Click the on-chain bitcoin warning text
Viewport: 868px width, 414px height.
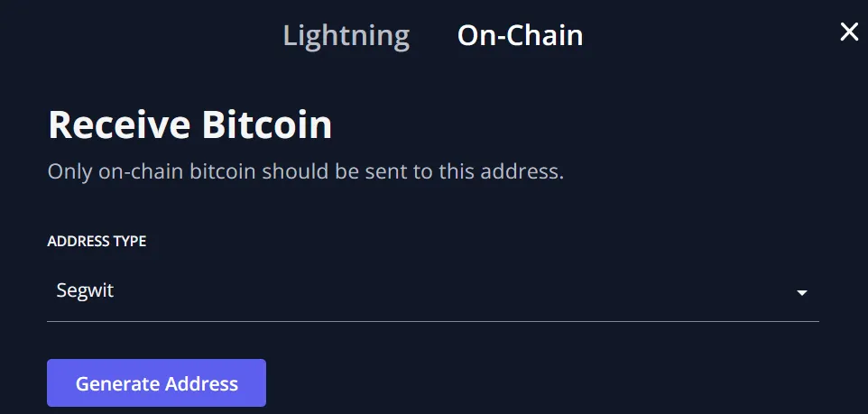[306, 171]
